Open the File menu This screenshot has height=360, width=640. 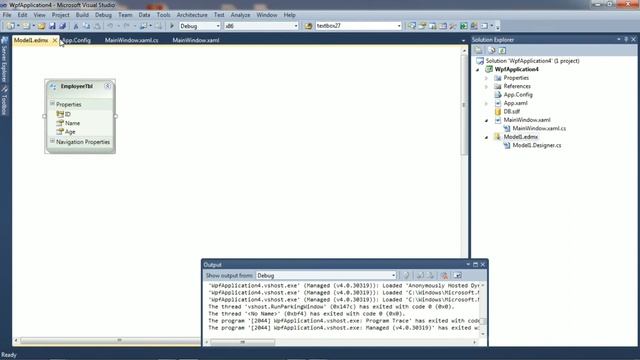pos(7,15)
